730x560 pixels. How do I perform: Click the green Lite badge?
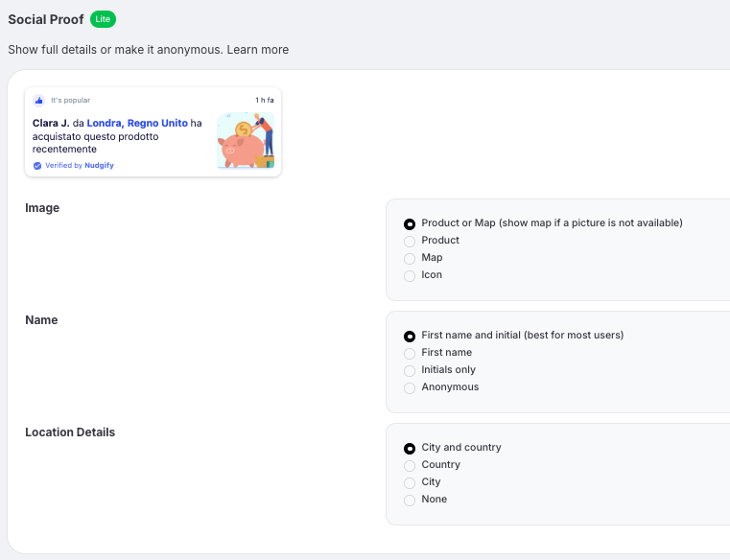103,19
